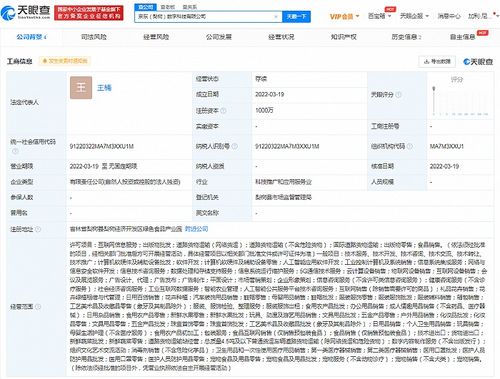
Task: Select the 经营范围 business scope paragraph
Action: coord(278,306)
